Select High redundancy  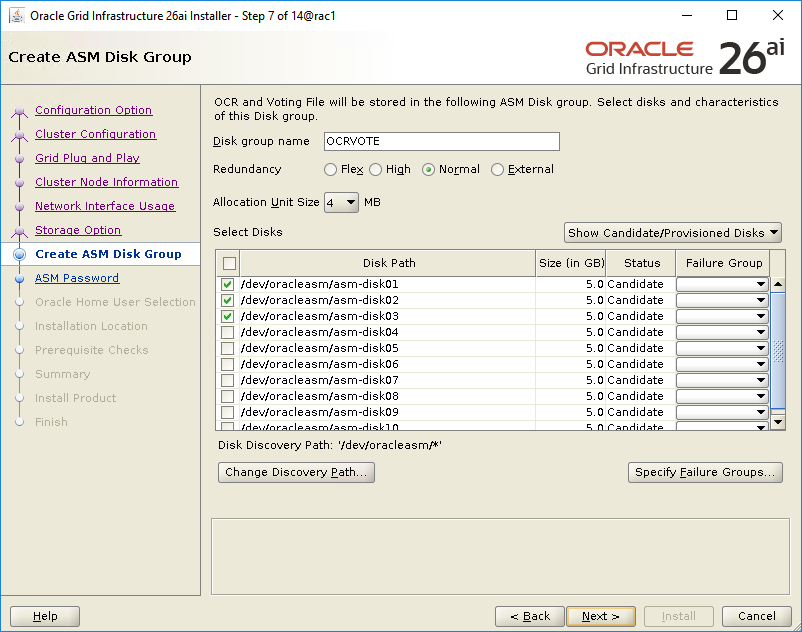coord(375,169)
